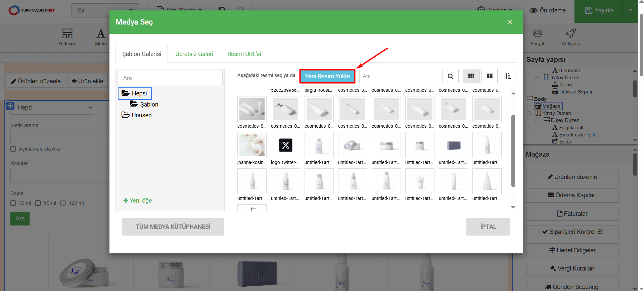
Task: Check the 120 ml size option
Action: point(63,203)
